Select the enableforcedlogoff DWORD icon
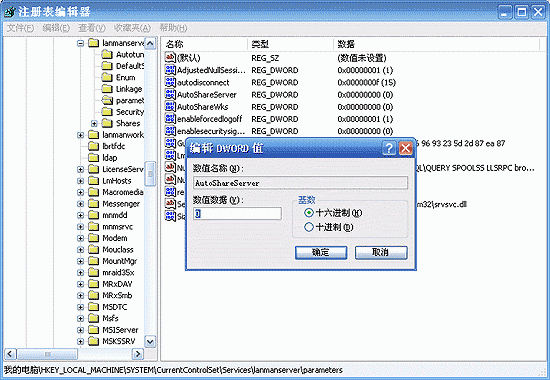Image resolution: width=550 pixels, height=380 pixels. pos(170,119)
